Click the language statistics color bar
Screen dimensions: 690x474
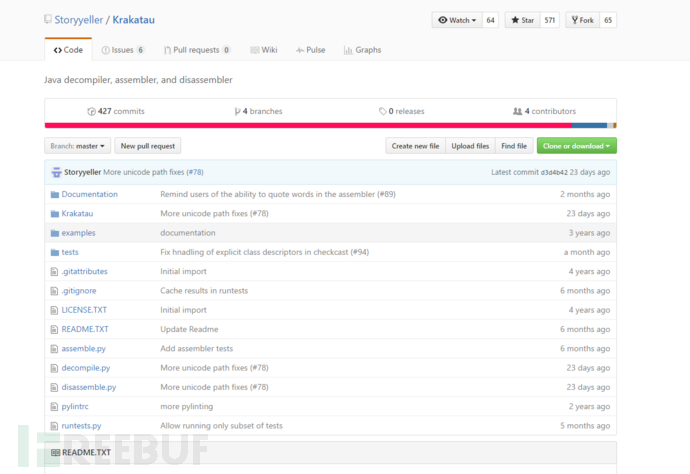(330, 126)
